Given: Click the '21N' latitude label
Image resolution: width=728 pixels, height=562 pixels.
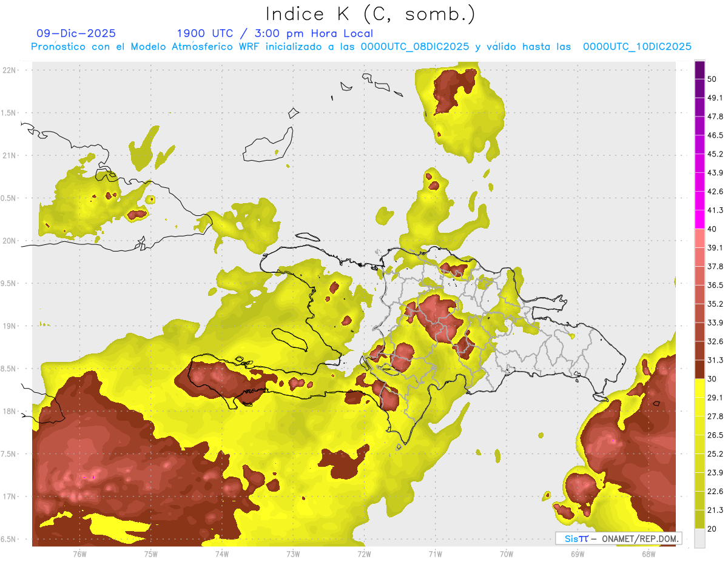Looking at the screenshot, I should pyautogui.click(x=9, y=155).
